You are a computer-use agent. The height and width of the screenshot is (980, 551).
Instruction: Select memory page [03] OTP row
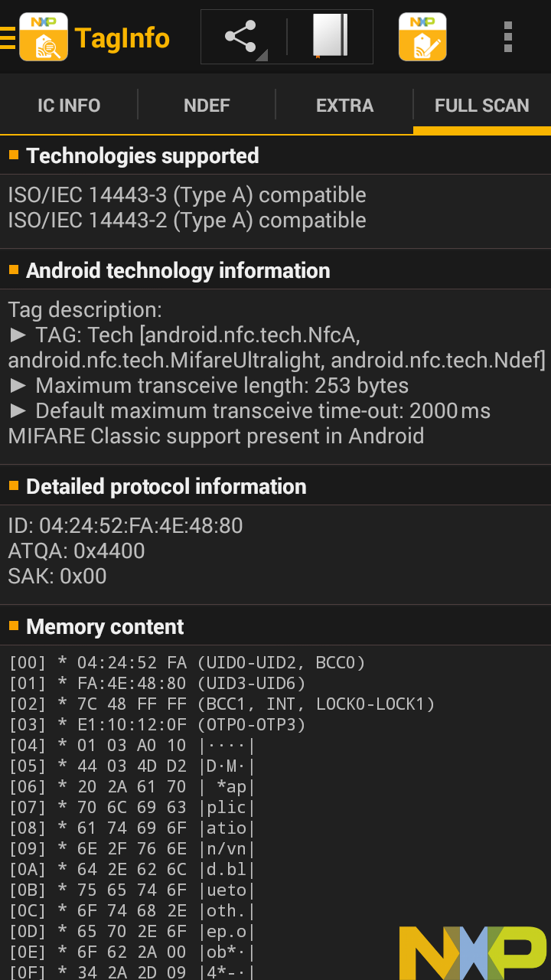pyautogui.click(x=157, y=724)
